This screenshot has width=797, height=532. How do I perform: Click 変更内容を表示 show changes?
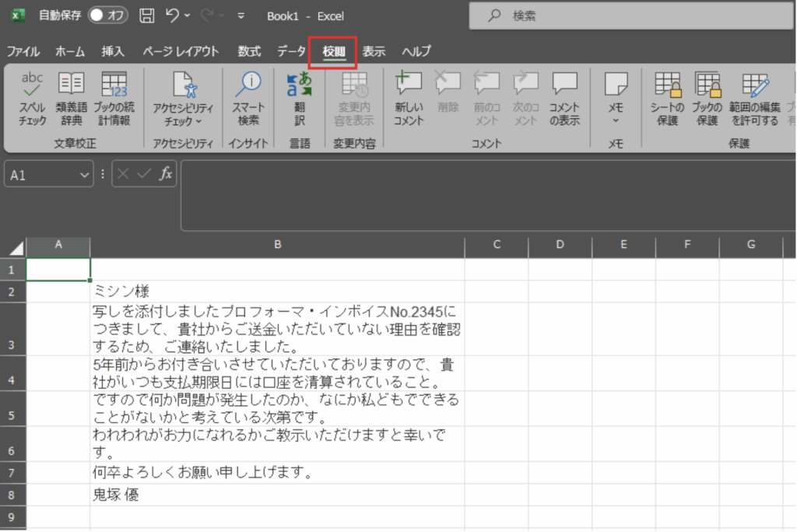[x=354, y=99]
